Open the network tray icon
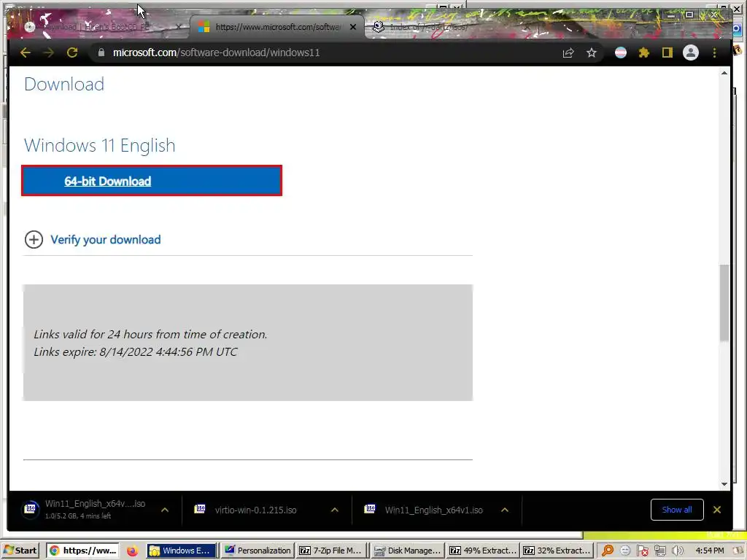747x560 pixels. tap(659, 551)
